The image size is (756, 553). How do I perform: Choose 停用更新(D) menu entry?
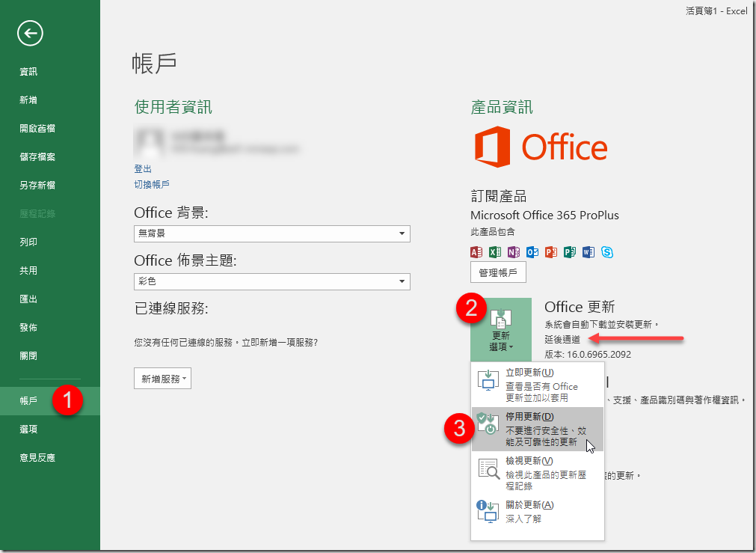point(537,429)
